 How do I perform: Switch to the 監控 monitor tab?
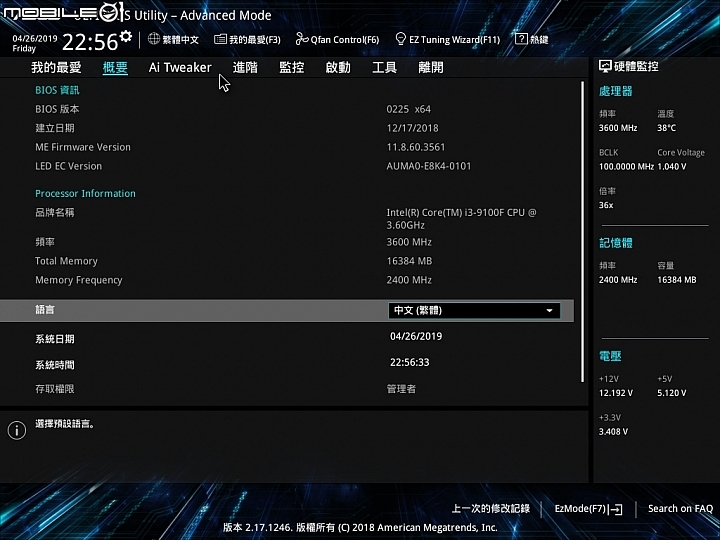tap(292, 68)
